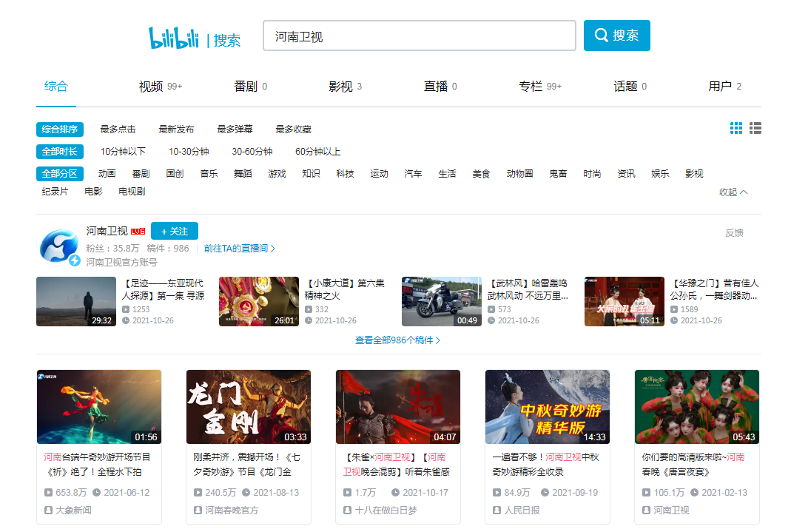Filter duration 30-60分钟
791x532 pixels.
252,151
